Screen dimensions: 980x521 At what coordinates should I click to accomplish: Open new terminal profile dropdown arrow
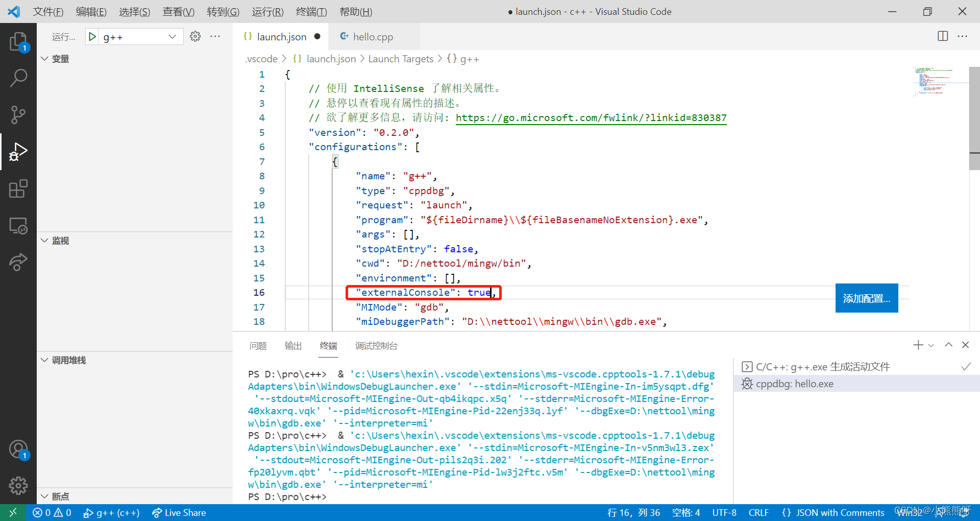point(931,346)
